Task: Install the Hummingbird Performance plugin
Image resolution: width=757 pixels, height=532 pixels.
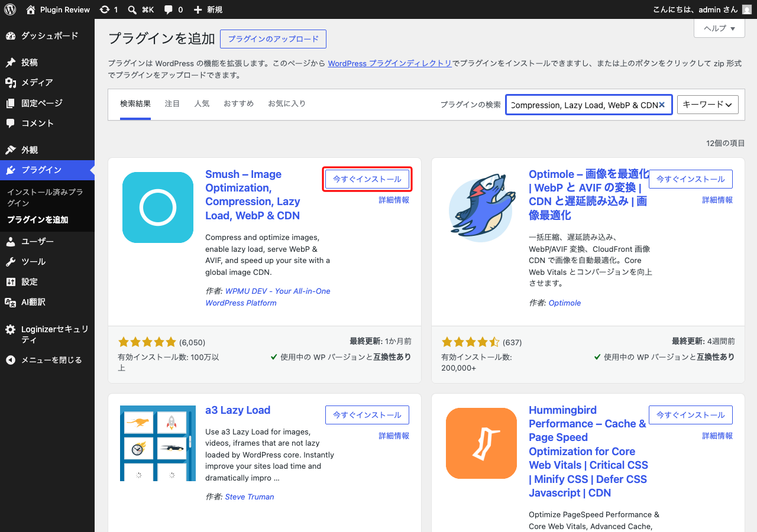Action: point(691,415)
